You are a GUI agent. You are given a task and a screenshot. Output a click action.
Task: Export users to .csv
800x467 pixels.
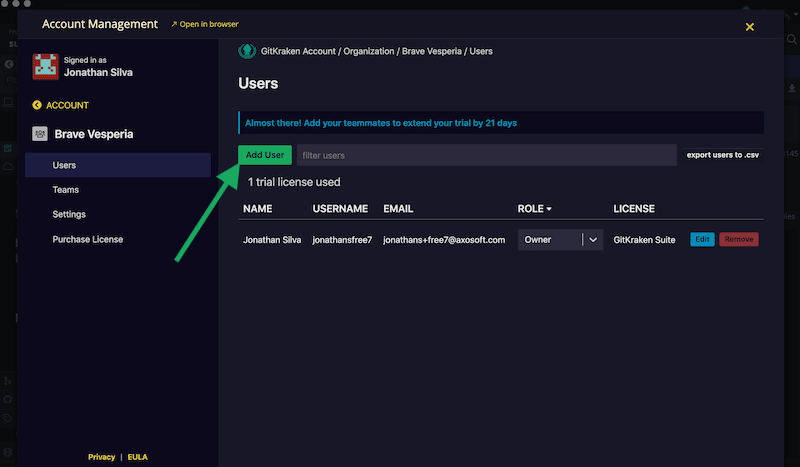click(x=721, y=155)
